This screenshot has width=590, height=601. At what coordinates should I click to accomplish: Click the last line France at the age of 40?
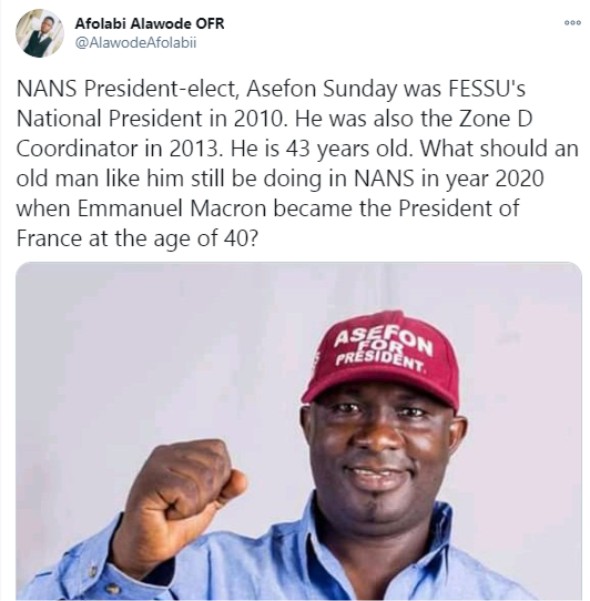(x=136, y=238)
